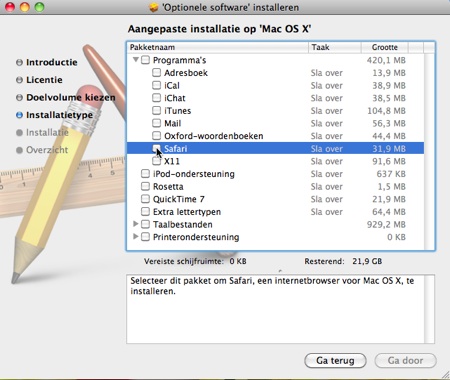Collapse the Programma's disclosure triangle

tap(136, 60)
